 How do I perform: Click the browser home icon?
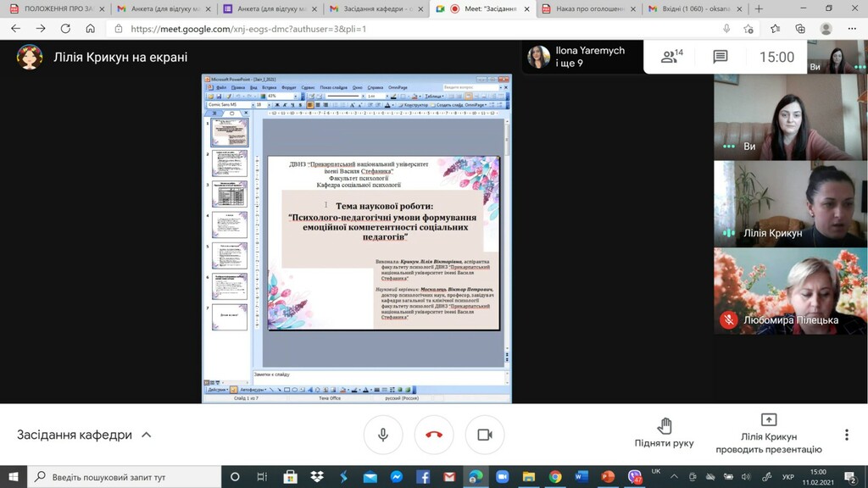point(92,28)
